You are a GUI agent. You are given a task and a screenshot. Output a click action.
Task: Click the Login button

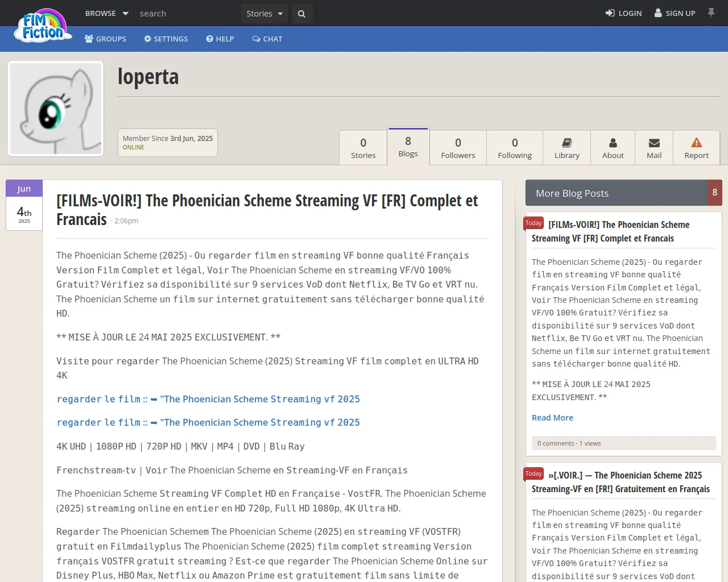click(x=623, y=14)
